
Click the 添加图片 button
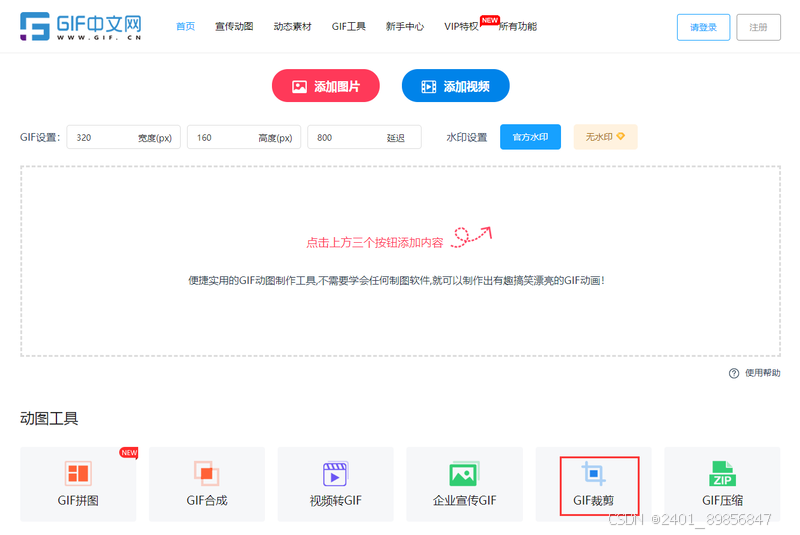click(326, 86)
